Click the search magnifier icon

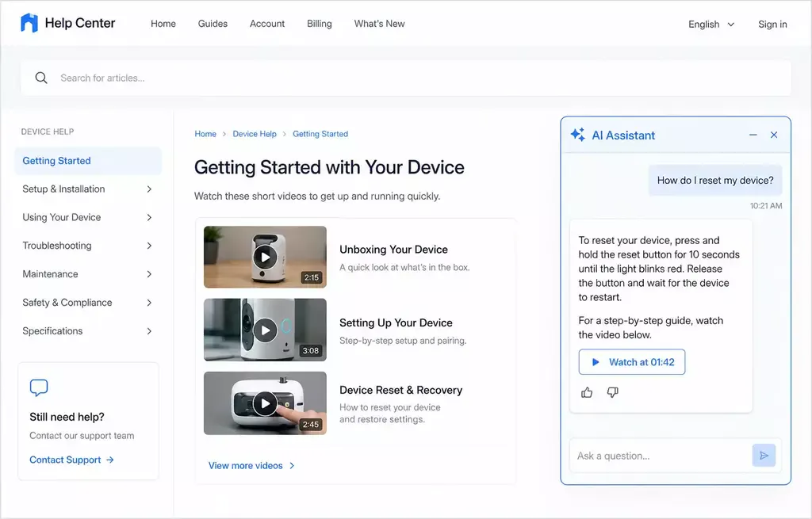41,78
